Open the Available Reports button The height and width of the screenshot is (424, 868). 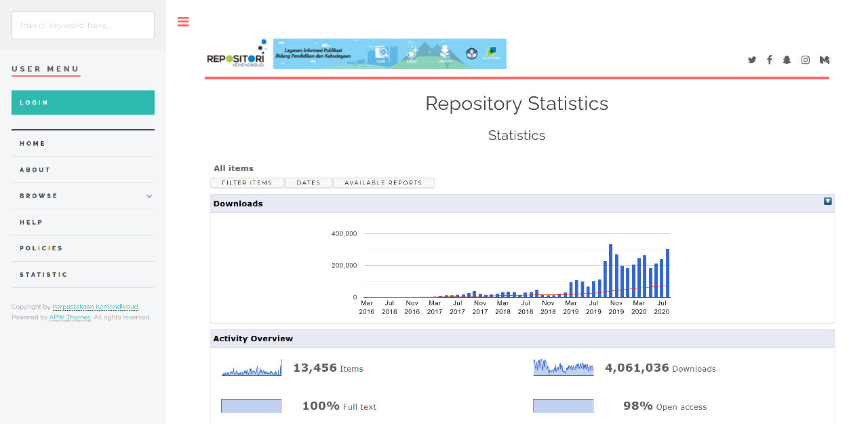click(383, 183)
